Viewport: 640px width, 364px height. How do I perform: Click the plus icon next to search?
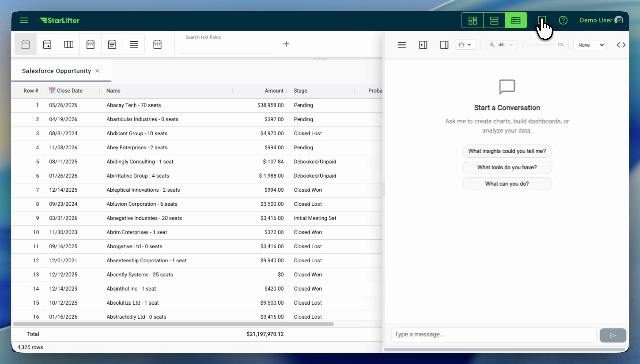pos(286,44)
